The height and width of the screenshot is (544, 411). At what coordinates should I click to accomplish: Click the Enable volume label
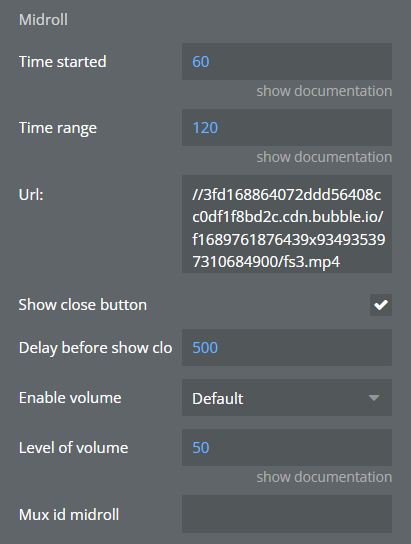pos(70,398)
